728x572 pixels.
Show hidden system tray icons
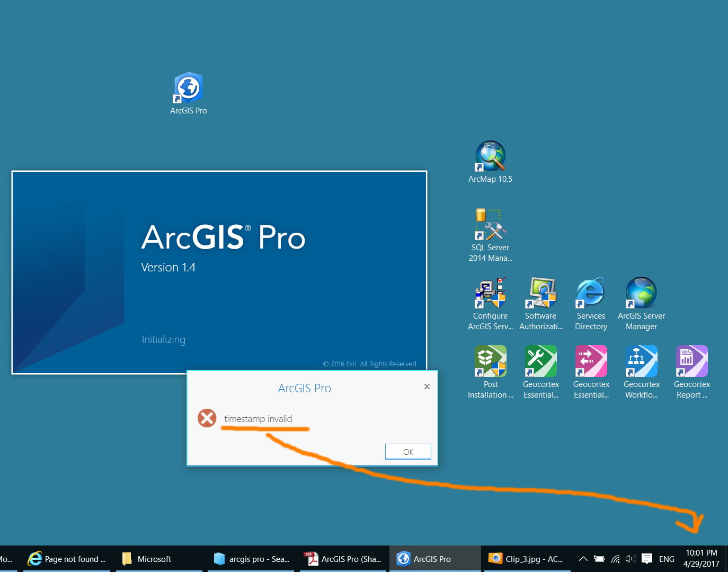[x=583, y=559]
